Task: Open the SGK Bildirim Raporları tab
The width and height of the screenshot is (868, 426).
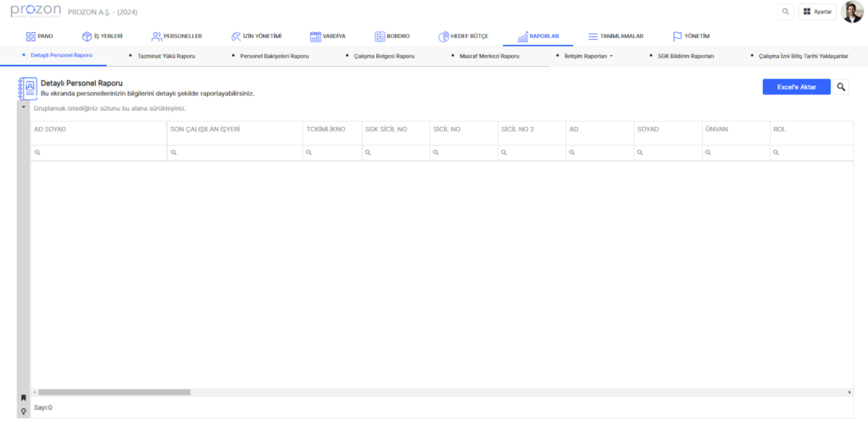Action: click(x=686, y=55)
